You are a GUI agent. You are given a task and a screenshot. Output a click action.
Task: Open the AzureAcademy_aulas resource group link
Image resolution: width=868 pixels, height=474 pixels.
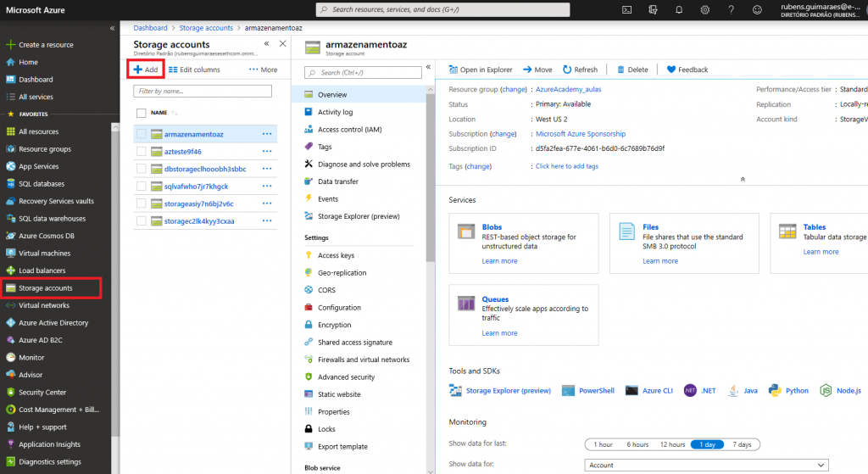569,89
